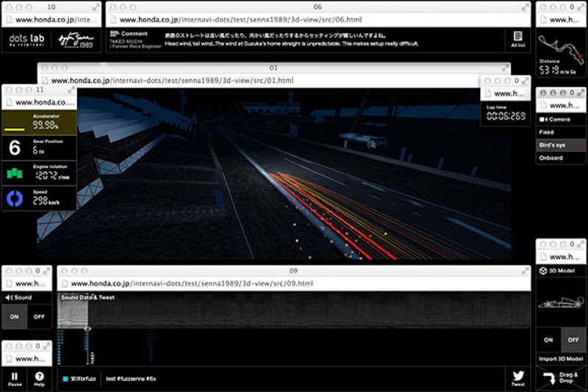Click the expand icon of window 01
This screenshot has width=588, height=392.
click(x=505, y=68)
